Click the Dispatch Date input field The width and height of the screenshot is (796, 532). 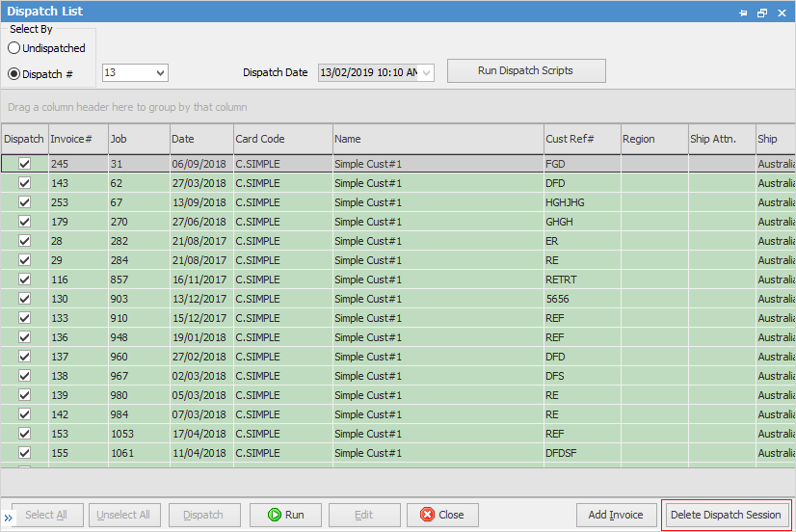pos(368,73)
